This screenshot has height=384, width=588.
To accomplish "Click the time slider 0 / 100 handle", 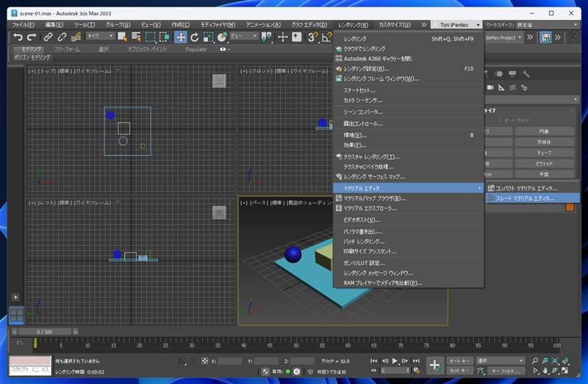I will 45,332.
